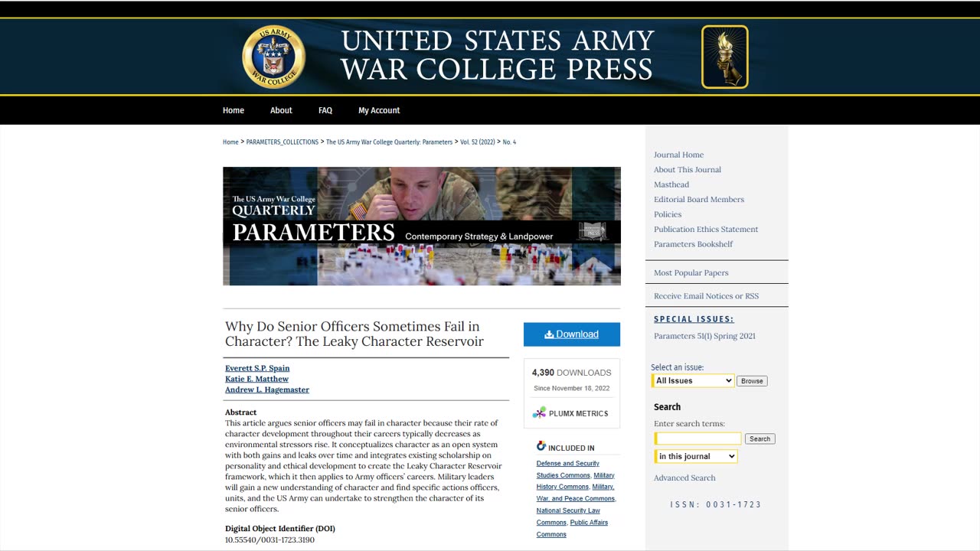Image resolution: width=980 pixels, height=551 pixels.
Task: Open Defense and Security Studies Commons link
Action: click(x=567, y=469)
